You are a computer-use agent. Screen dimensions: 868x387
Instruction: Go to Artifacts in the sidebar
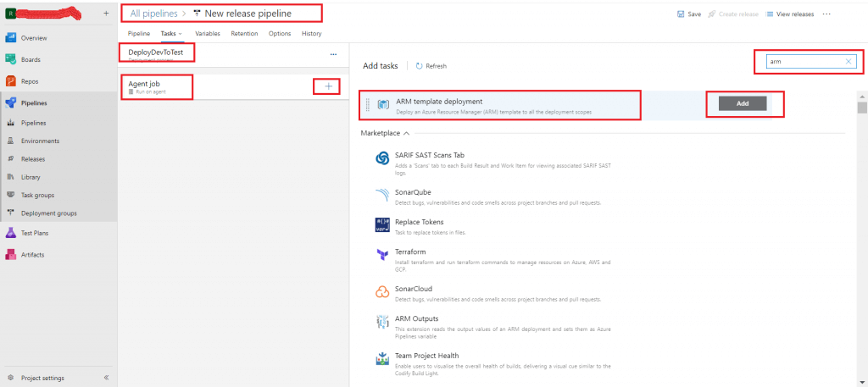pyautogui.click(x=32, y=254)
